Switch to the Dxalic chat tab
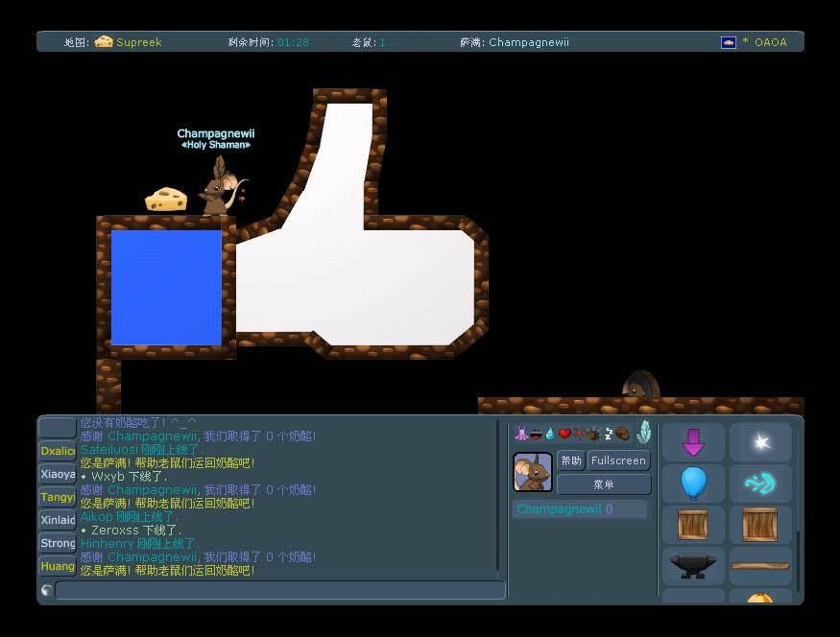Screen dimensions: 840x637 (x=58, y=451)
